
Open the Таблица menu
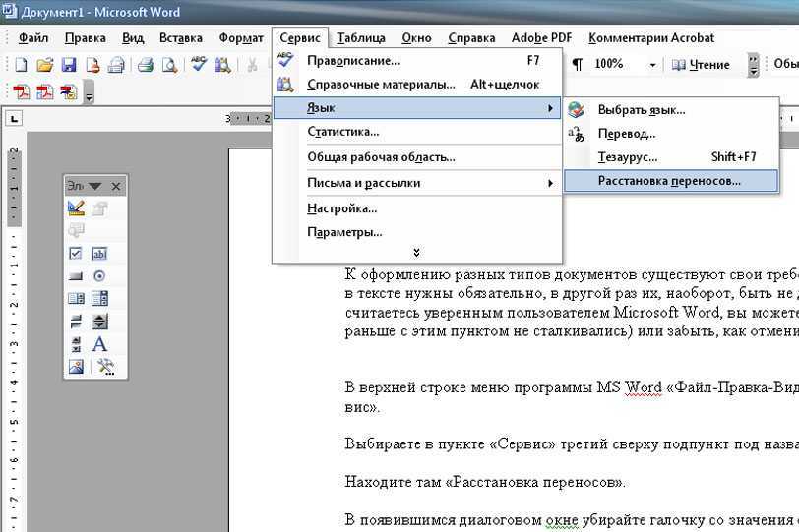click(x=361, y=38)
